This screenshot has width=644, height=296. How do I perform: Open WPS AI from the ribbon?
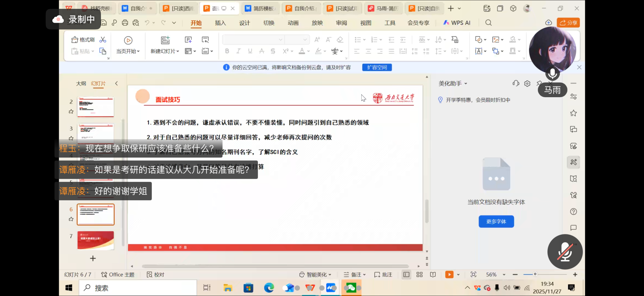457,23
